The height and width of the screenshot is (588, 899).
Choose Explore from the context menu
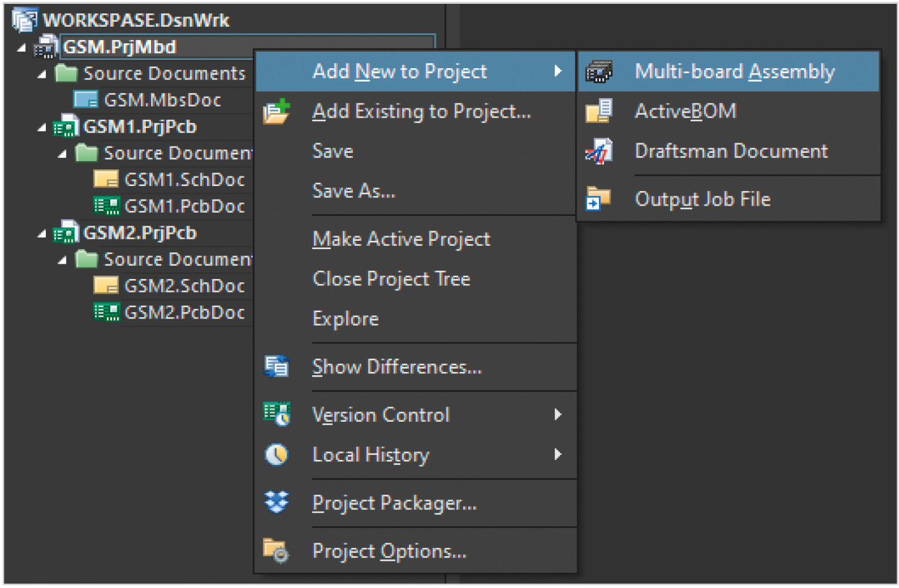pyautogui.click(x=345, y=319)
